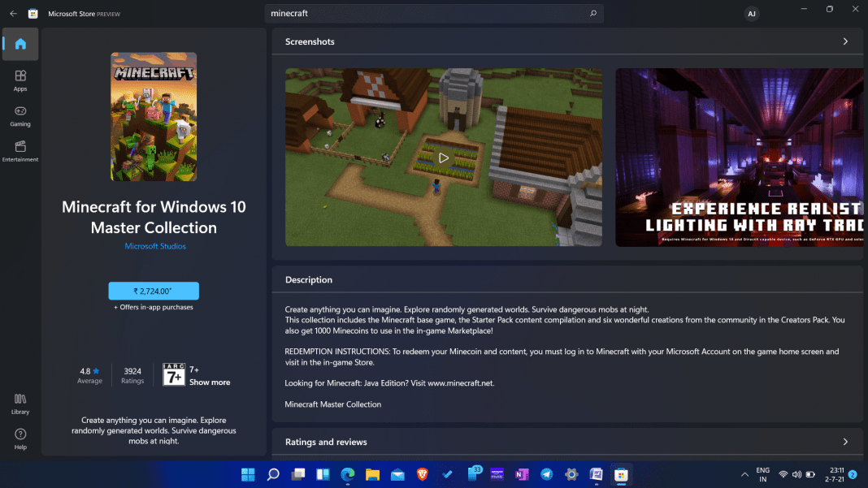The width and height of the screenshot is (868, 488).
Task: Expand hidden icons in the system tray
Action: (x=744, y=474)
